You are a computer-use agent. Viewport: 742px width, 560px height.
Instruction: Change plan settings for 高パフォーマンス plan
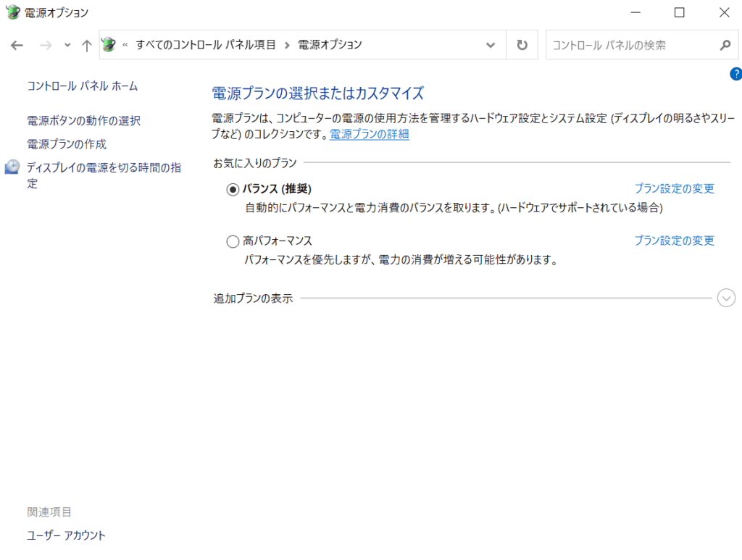click(674, 241)
